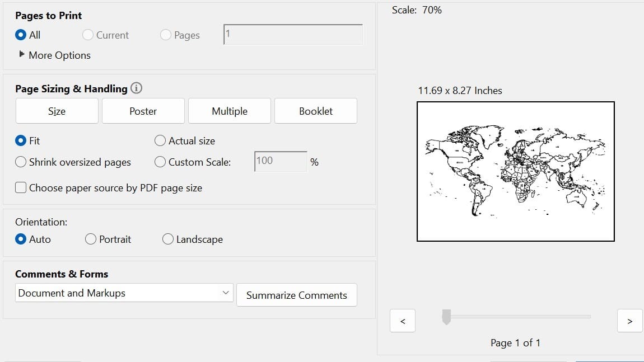Click the custom scale percentage field
Viewport: 644px width, 362px height.
click(x=279, y=162)
